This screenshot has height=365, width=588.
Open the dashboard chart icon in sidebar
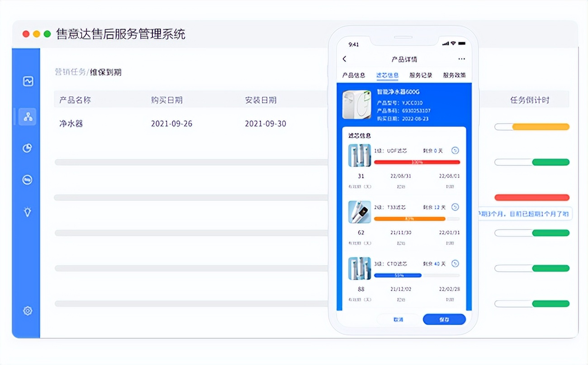pyautogui.click(x=27, y=81)
